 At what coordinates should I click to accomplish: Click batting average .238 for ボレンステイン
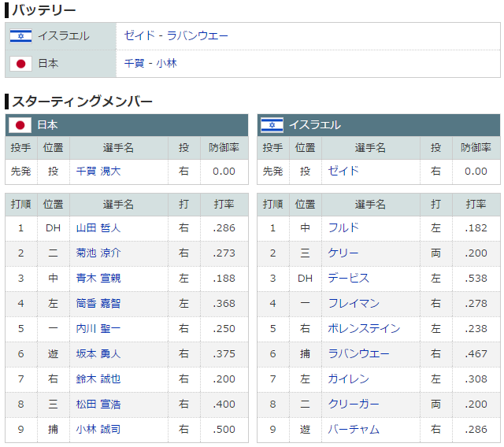(476, 328)
